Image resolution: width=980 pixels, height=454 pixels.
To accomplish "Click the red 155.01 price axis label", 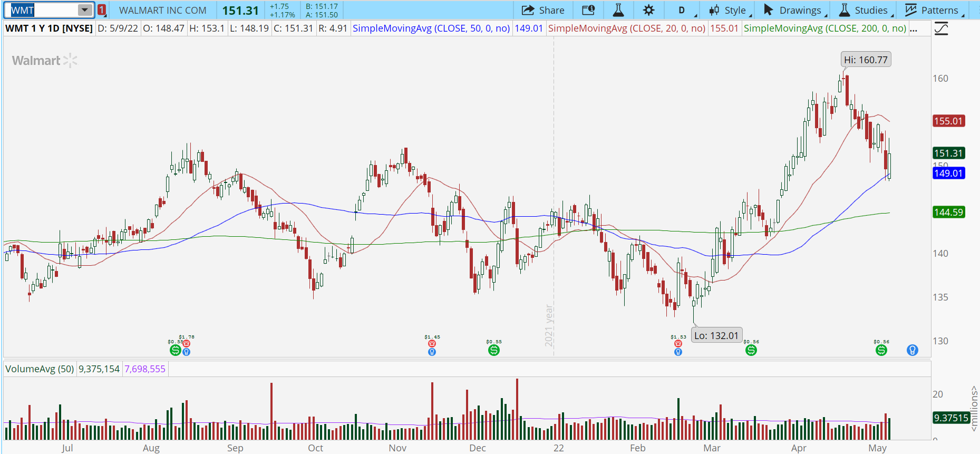I will click(x=948, y=121).
